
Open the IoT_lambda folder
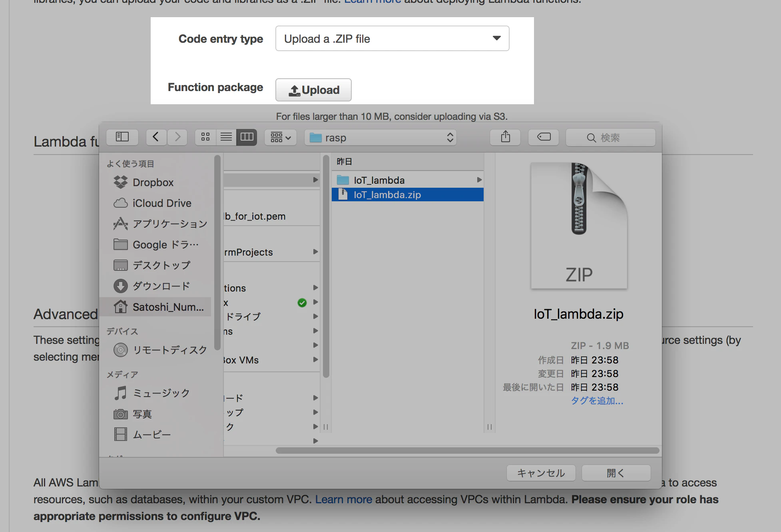408,180
